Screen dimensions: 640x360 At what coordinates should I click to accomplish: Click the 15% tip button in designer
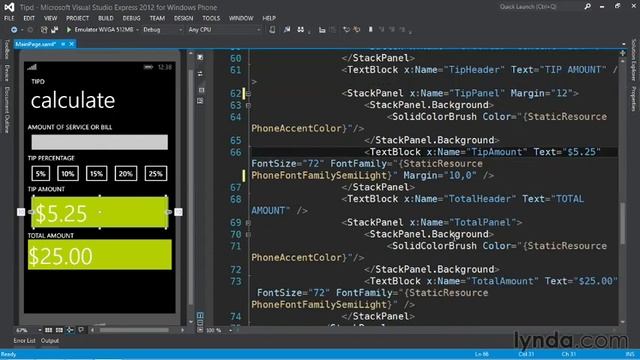97,173
